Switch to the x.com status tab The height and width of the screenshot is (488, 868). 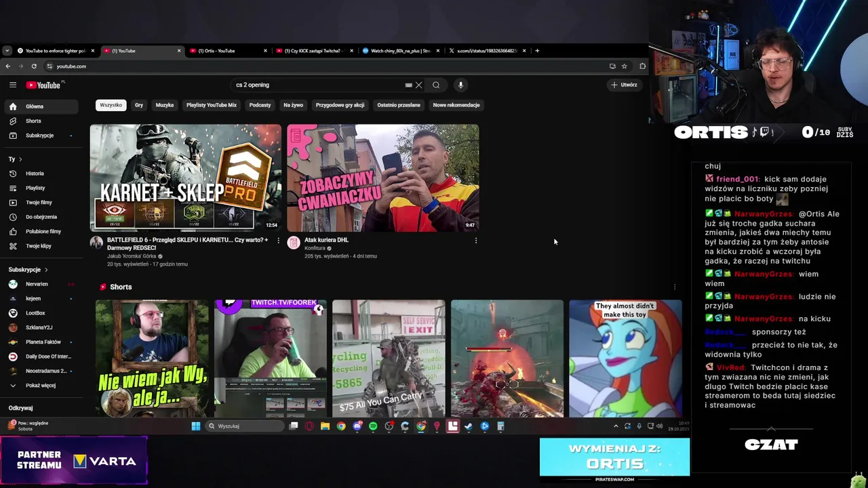pyautogui.click(x=486, y=50)
